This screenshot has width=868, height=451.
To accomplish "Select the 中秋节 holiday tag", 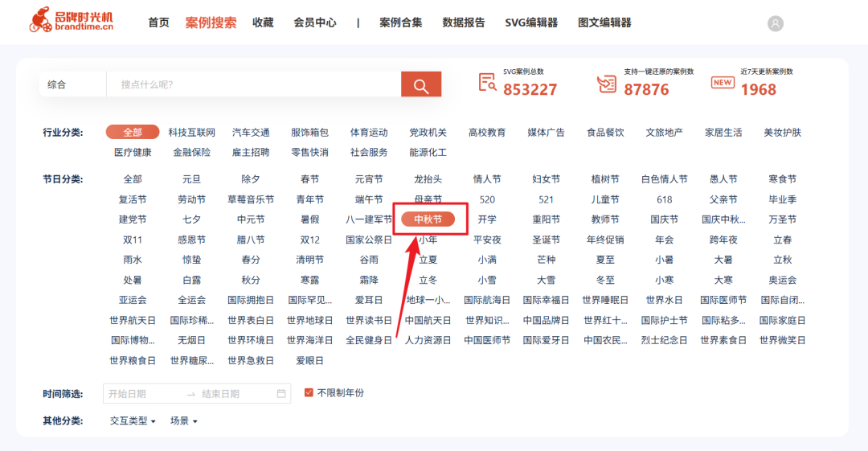I will coord(428,219).
